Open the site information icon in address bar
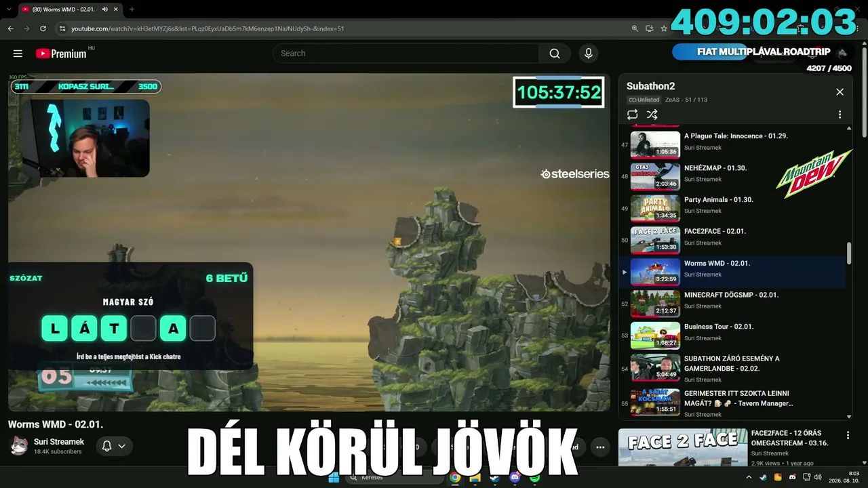The height and width of the screenshot is (488, 868). [62, 28]
